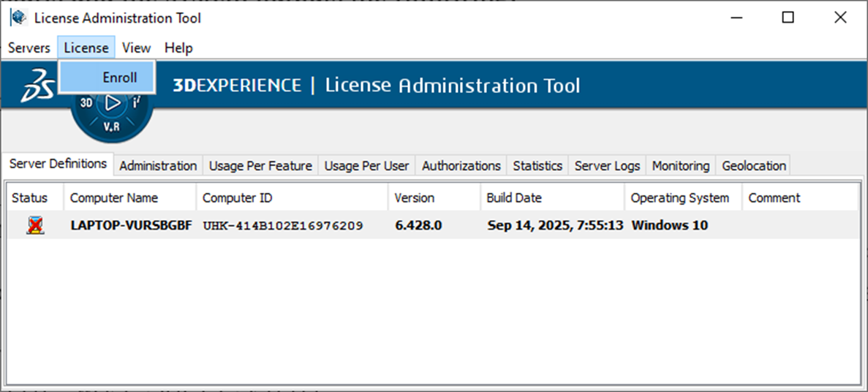Switch to the Administration tab

pos(158,166)
